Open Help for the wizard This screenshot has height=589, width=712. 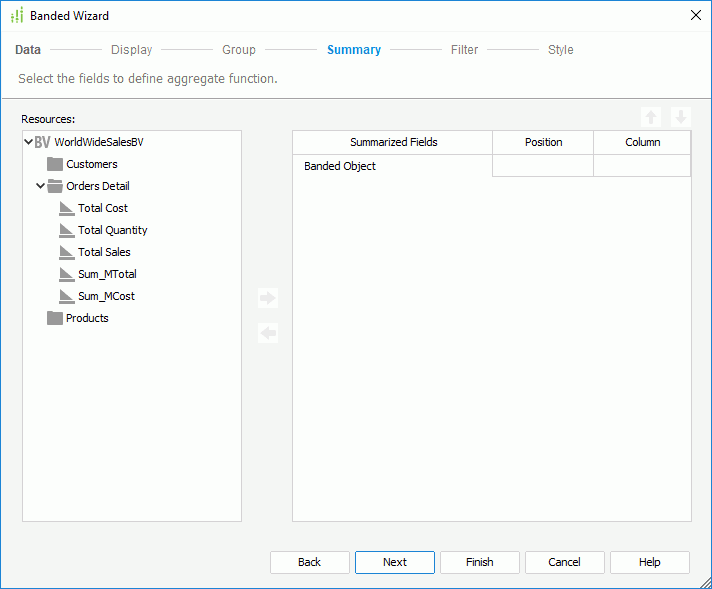coord(650,562)
